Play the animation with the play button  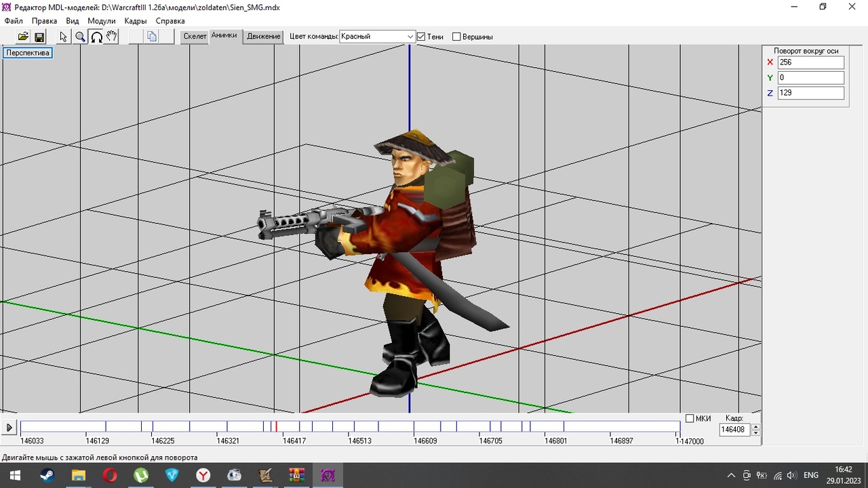click(9, 428)
